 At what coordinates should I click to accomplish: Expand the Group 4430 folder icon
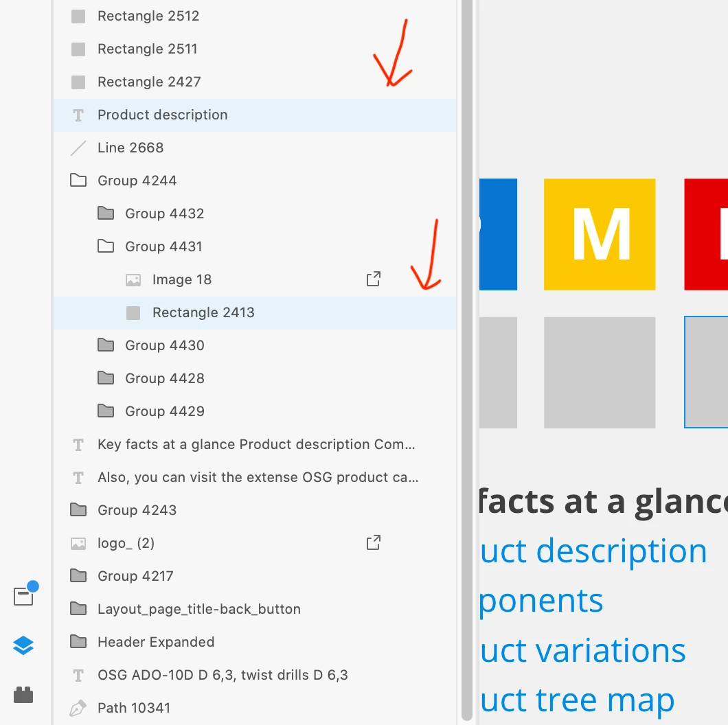coord(106,345)
